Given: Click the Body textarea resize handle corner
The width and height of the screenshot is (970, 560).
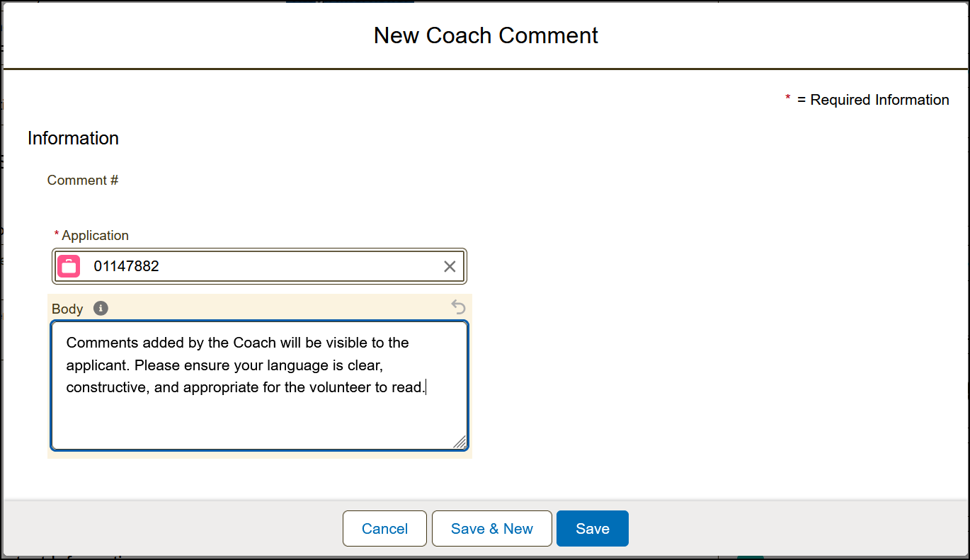Looking at the screenshot, I should [x=460, y=442].
